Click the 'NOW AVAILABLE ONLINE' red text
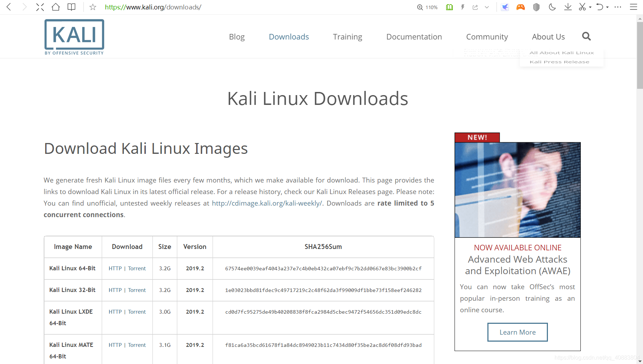Screen dimensions: 643x364 click(x=517, y=248)
